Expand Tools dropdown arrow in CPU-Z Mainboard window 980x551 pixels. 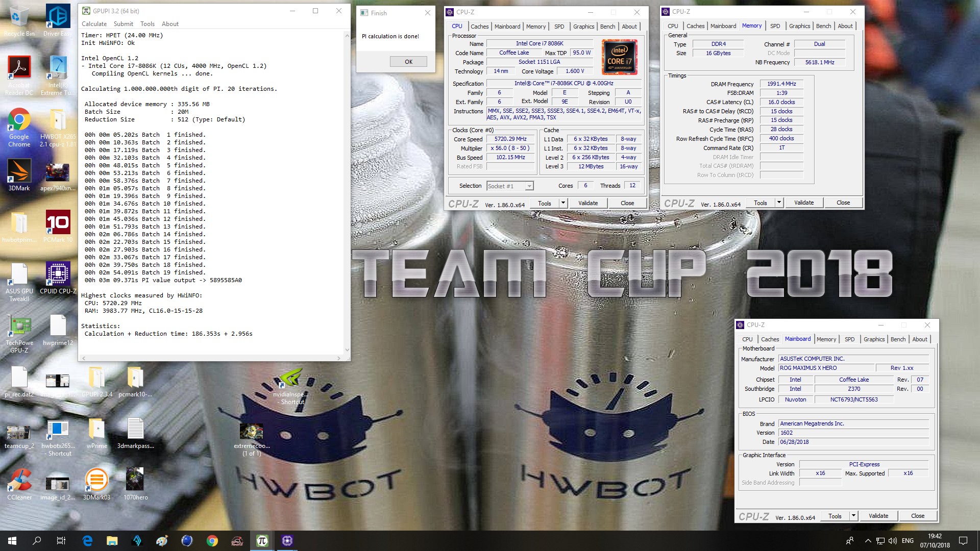pyautogui.click(x=853, y=516)
